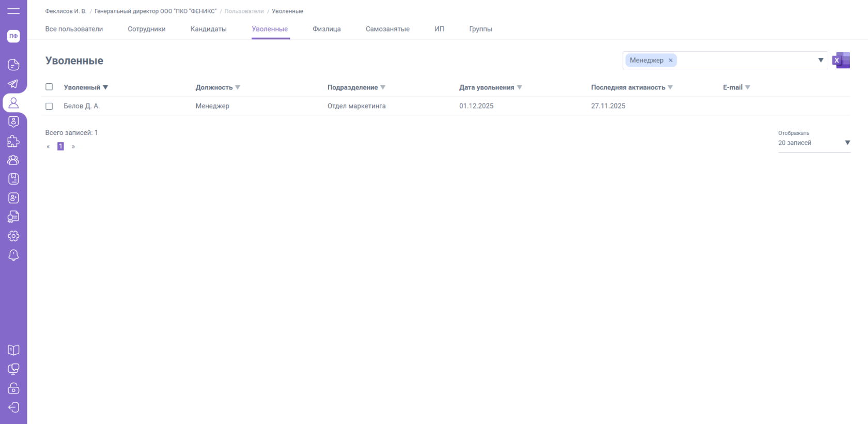Viewport: 868px width, 424px height.
Task: Export dismissed list to Excel
Action: pos(841,60)
